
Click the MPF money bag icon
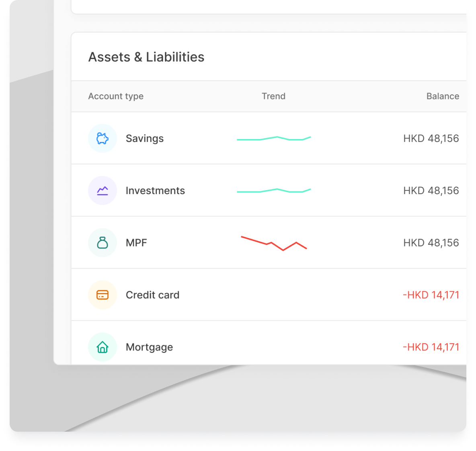[103, 243]
